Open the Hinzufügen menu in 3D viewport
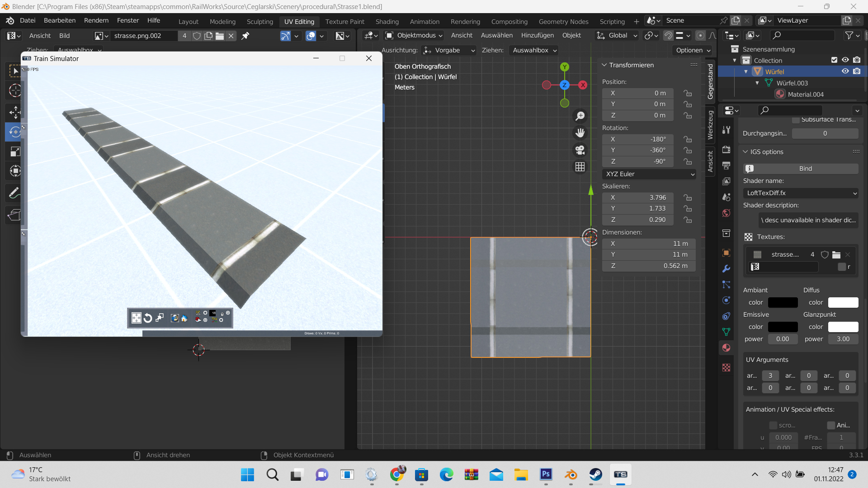This screenshot has width=868, height=488. 537,35
